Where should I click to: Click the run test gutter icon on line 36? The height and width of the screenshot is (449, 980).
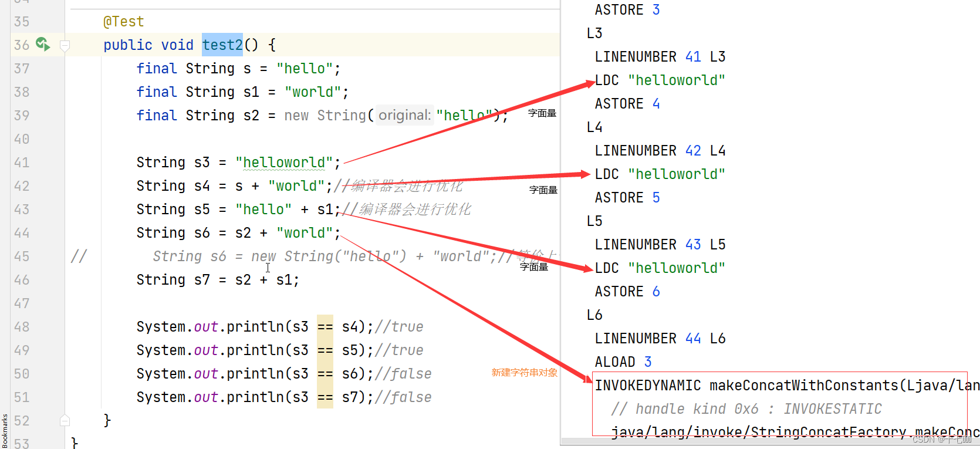(x=43, y=44)
